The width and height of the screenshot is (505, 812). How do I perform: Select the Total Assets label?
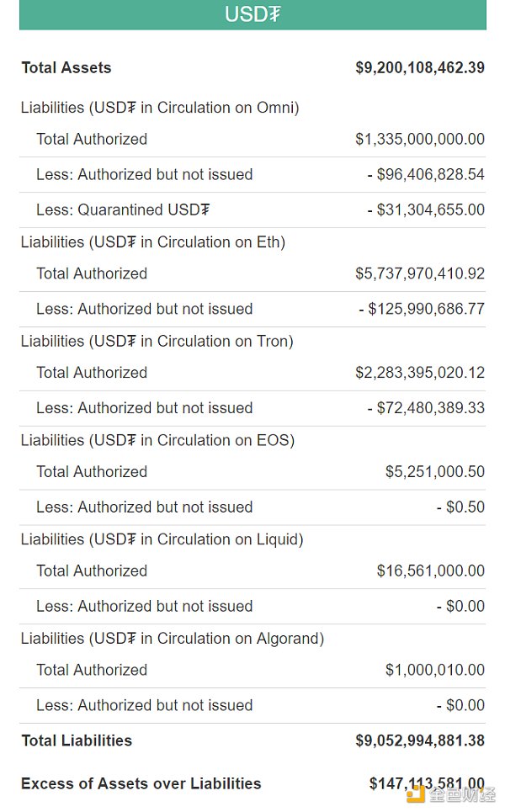point(66,67)
